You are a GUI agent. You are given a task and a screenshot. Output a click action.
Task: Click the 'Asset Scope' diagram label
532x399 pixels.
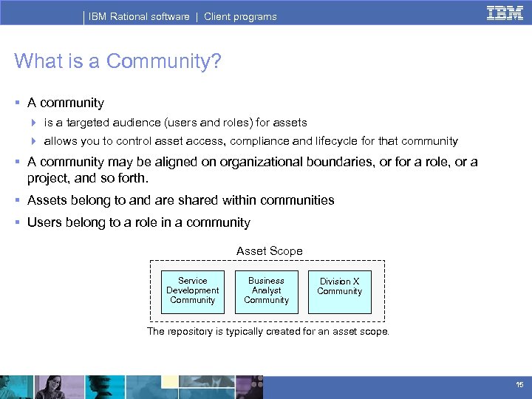(x=270, y=251)
